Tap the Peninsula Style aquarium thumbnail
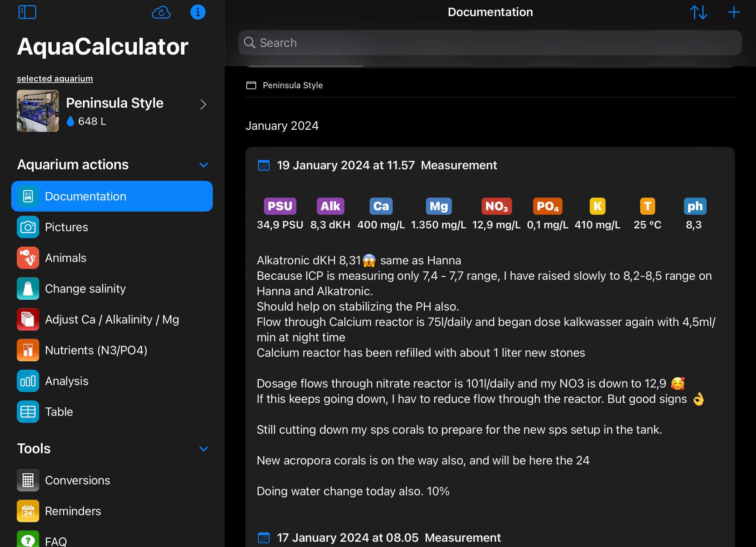The width and height of the screenshot is (756, 547). (x=38, y=111)
